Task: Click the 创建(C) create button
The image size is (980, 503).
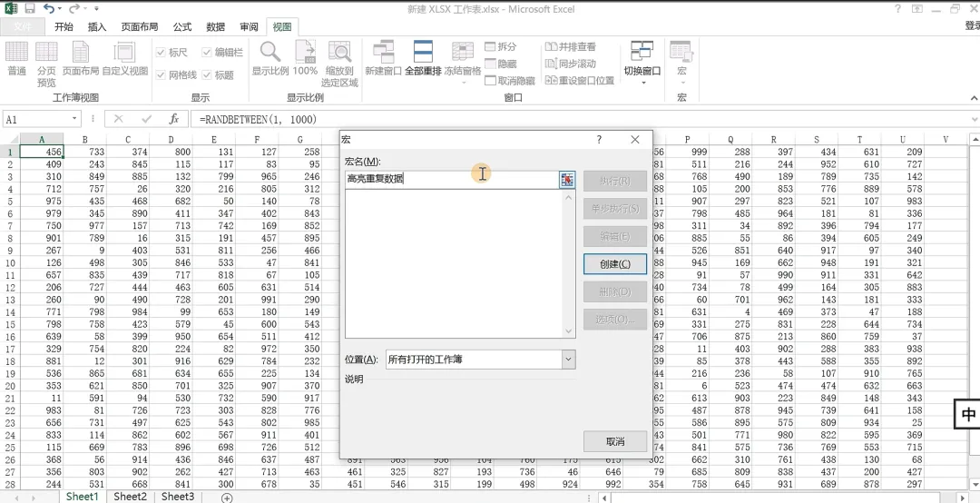Action: pyautogui.click(x=615, y=264)
